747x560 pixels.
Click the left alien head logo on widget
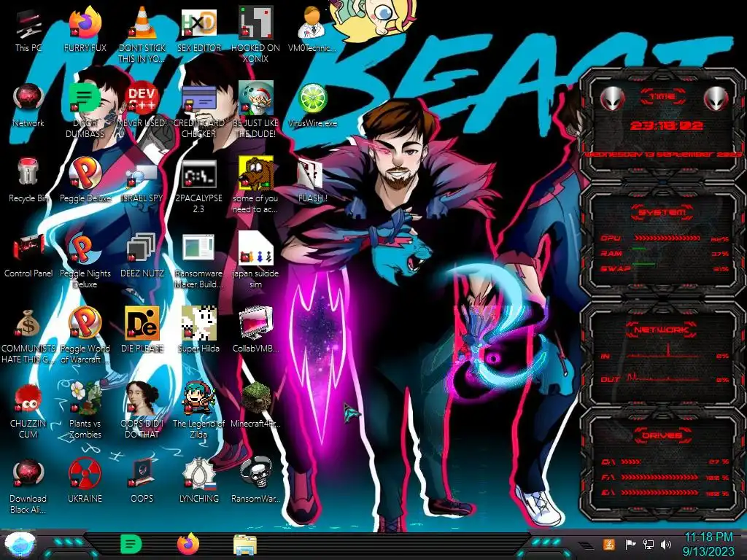[x=613, y=99]
